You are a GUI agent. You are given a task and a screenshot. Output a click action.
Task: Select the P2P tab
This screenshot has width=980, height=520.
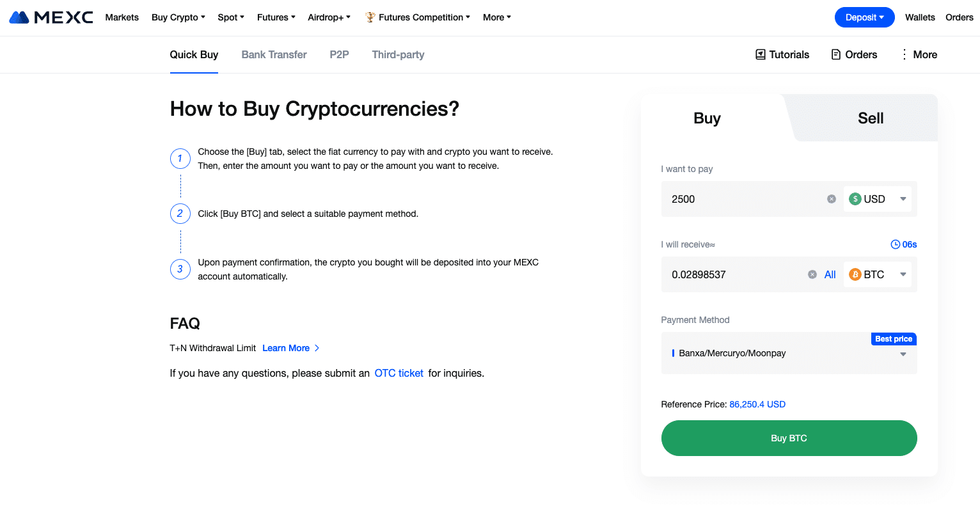coord(339,54)
